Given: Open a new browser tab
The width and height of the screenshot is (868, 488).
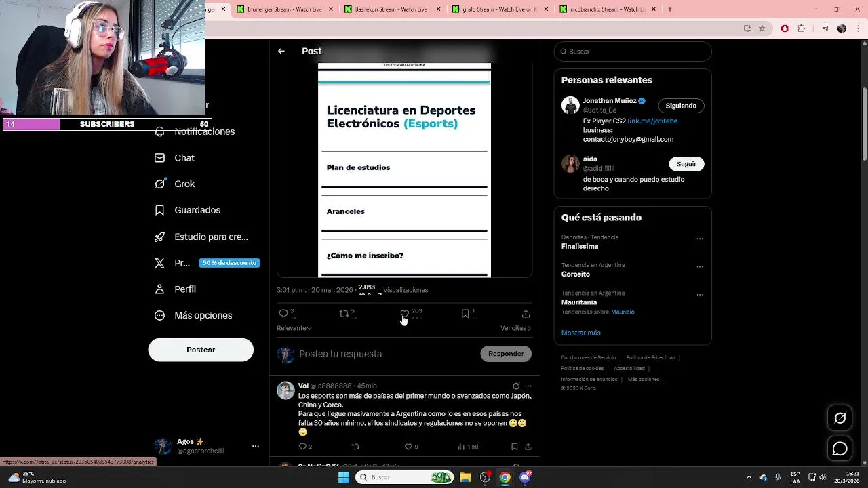Looking at the screenshot, I should tap(670, 9).
